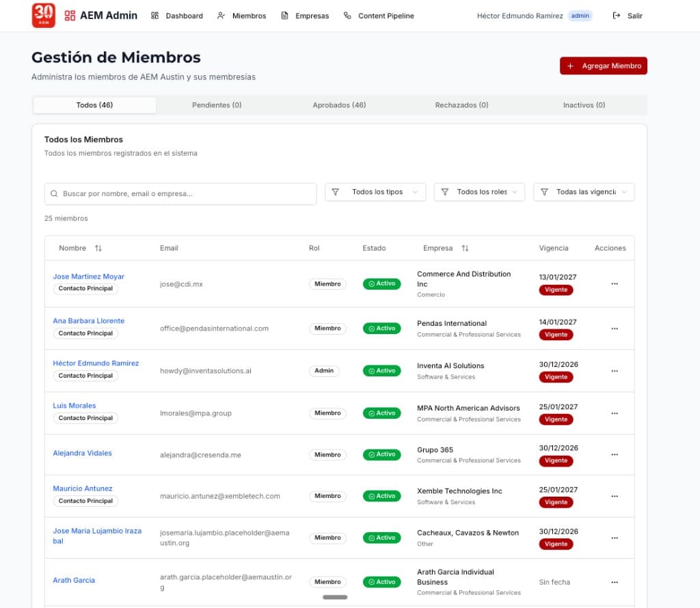The height and width of the screenshot is (608, 700).
Task: Click the Salir logout icon
Action: click(x=617, y=16)
